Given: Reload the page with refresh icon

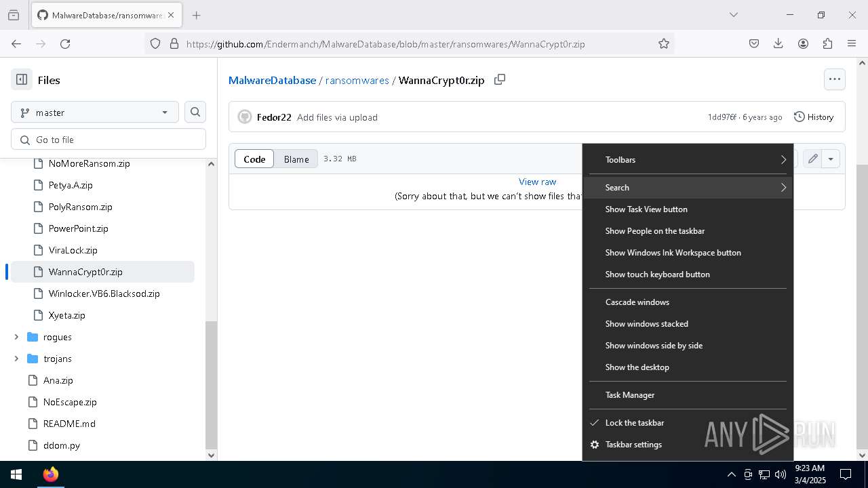Looking at the screenshot, I should [65, 43].
